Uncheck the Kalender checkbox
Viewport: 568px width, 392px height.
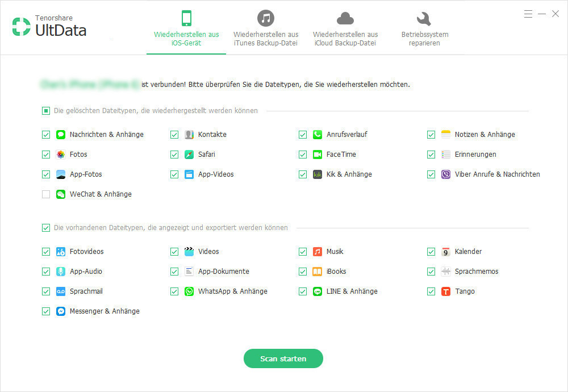coord(431,252)
